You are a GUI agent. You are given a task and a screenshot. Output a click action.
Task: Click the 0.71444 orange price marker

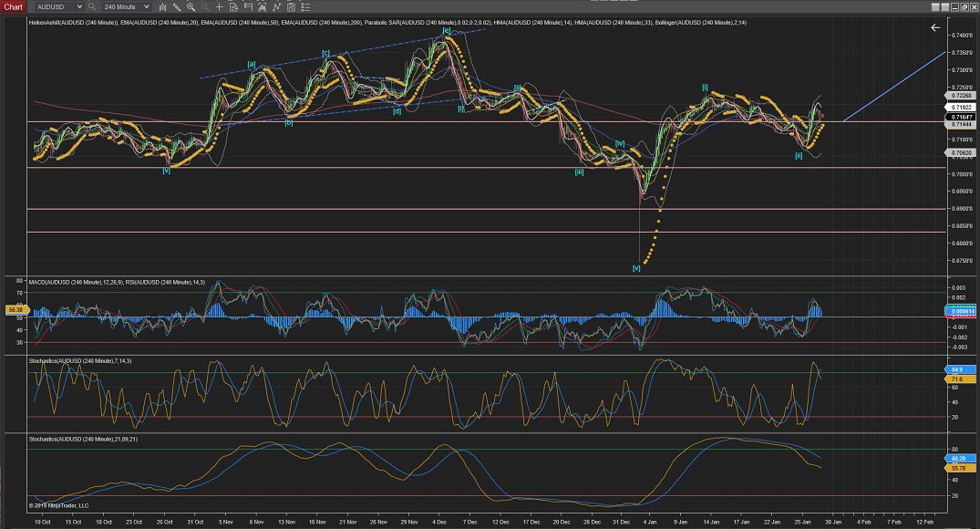[x=961, y=124]
